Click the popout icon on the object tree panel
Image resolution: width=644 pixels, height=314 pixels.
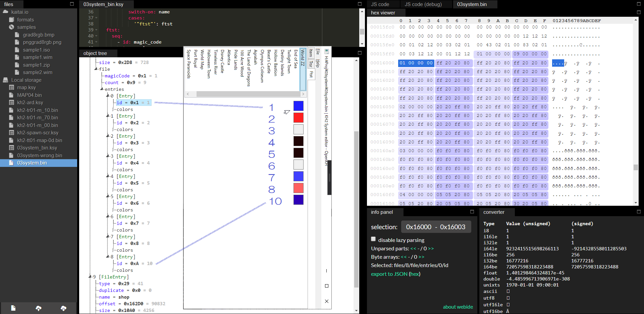click(x=360, y=53)
